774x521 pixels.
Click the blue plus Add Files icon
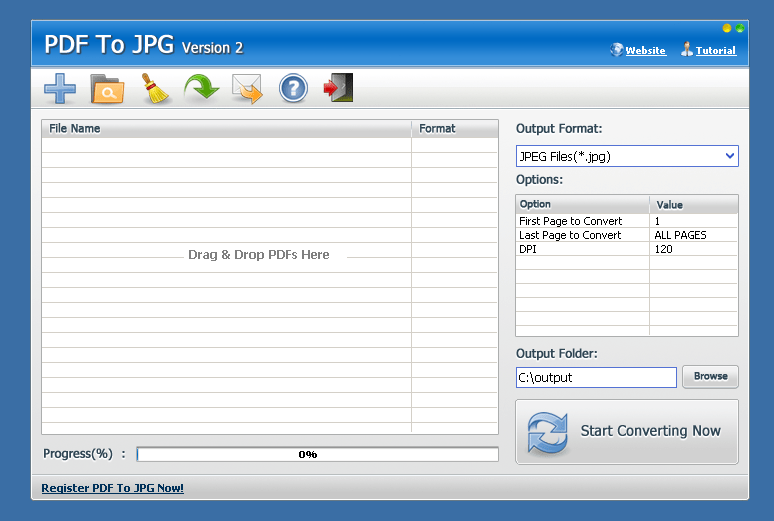[60, 89]
